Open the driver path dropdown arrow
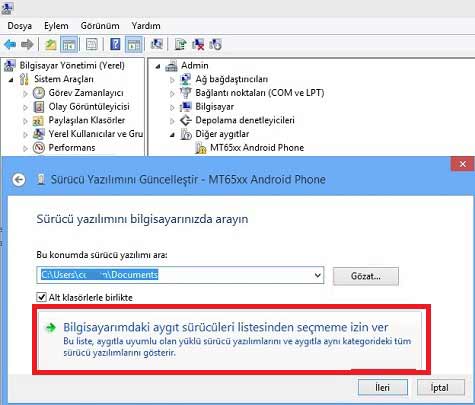This screenshot has height=405, width=475. click(318, 275)
